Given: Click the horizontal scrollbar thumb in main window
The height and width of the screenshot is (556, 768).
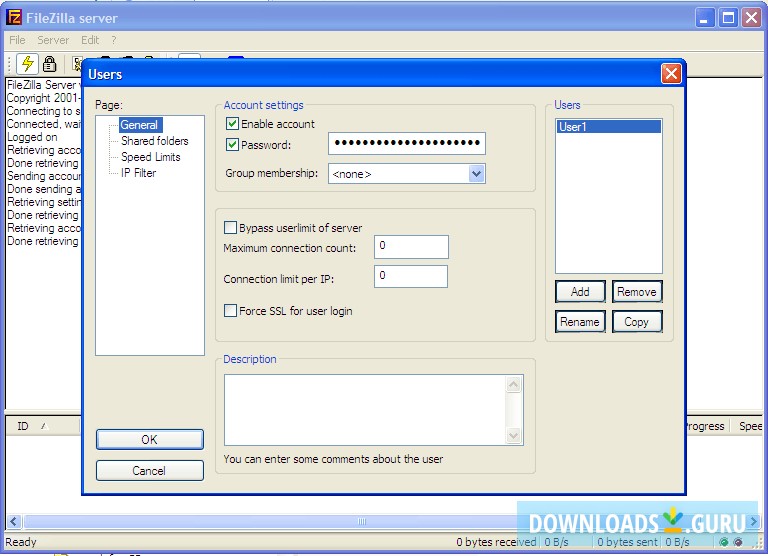Looking at the screenshot, I should tap(362, 521).
